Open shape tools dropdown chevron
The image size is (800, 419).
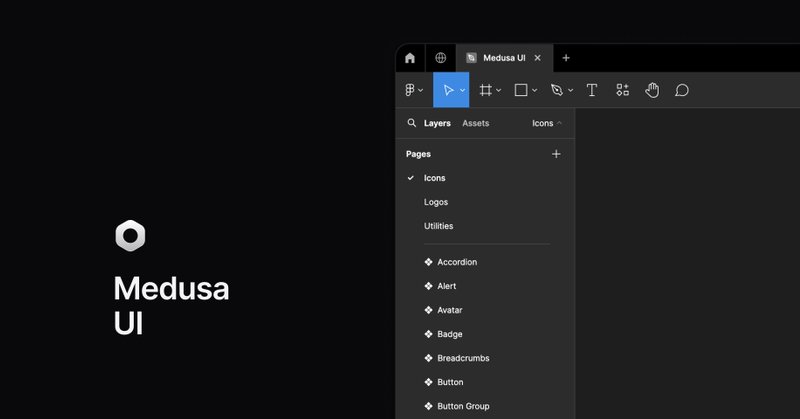pyautogui.click(x=534, y=90)
